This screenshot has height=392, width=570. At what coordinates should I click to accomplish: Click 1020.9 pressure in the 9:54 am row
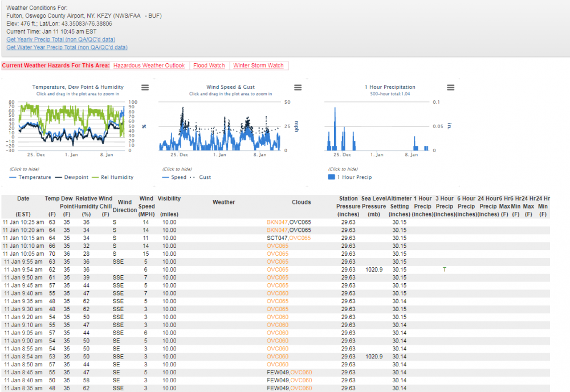374,270
